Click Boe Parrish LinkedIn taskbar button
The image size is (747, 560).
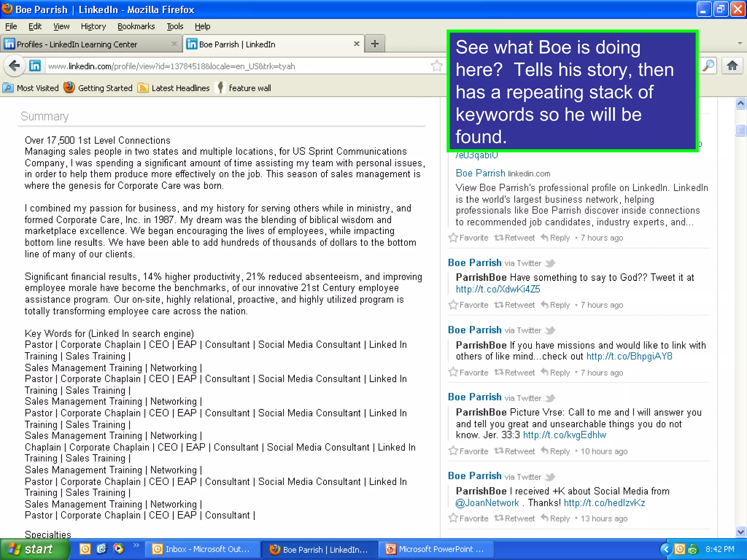(x=320, y=549)
